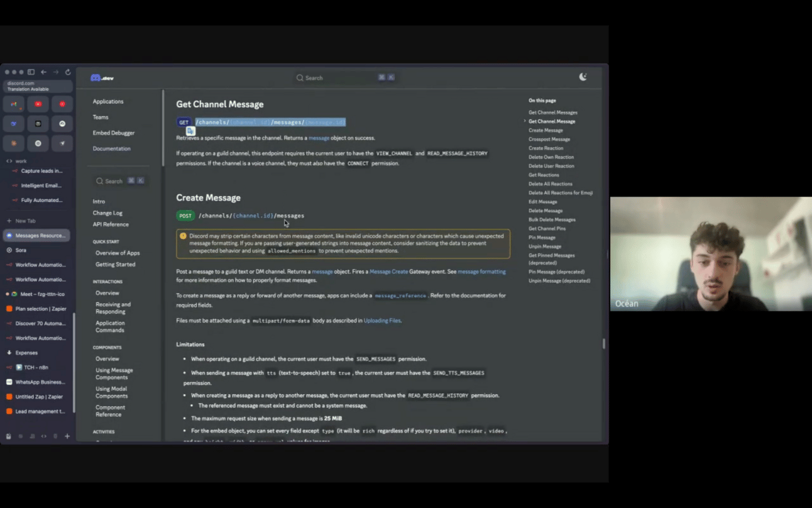Screen dimensions: 812x508
Task: Jump to Get Channel Pins in On this page
Action: pyautogui.click(x=547, y=229)
